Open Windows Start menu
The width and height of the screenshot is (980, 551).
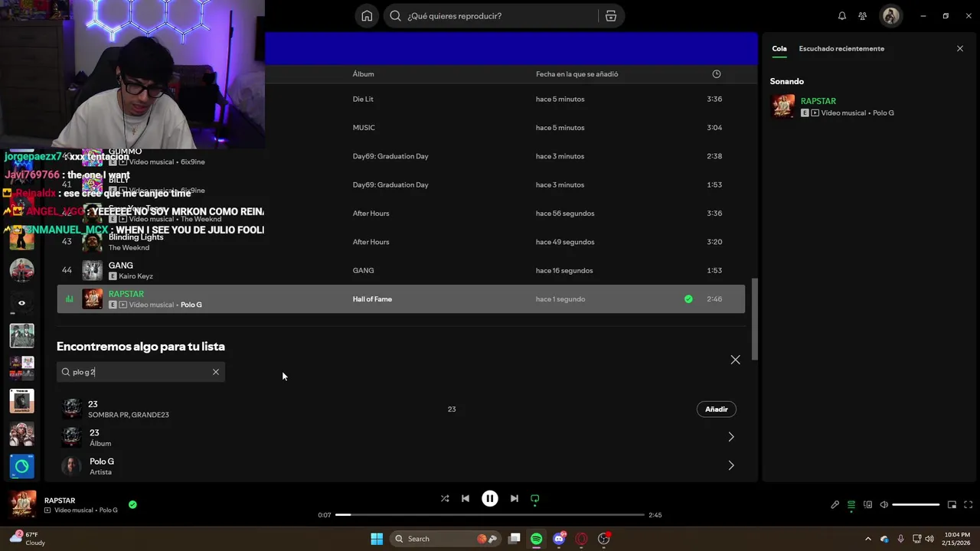tap(377, 539)
